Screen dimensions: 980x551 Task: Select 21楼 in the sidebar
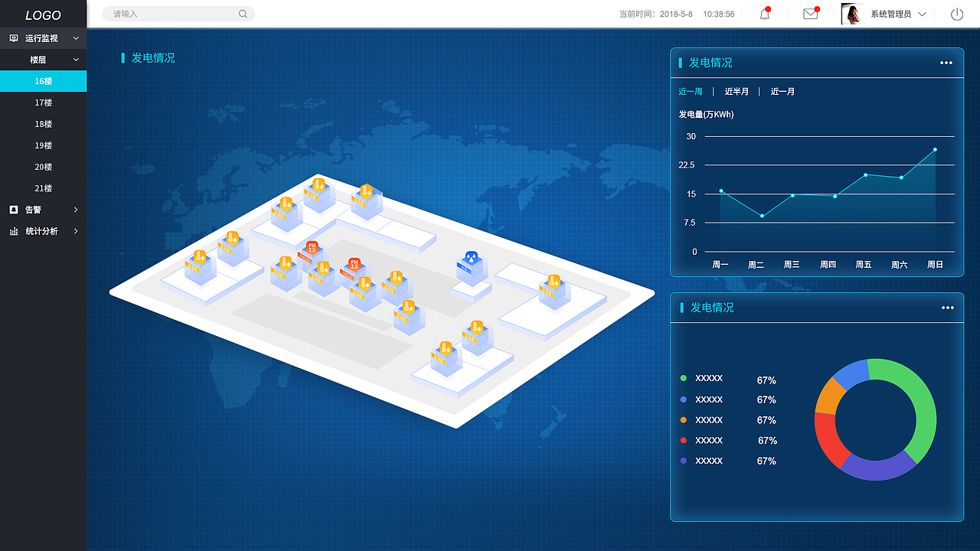tap(43, 187)
